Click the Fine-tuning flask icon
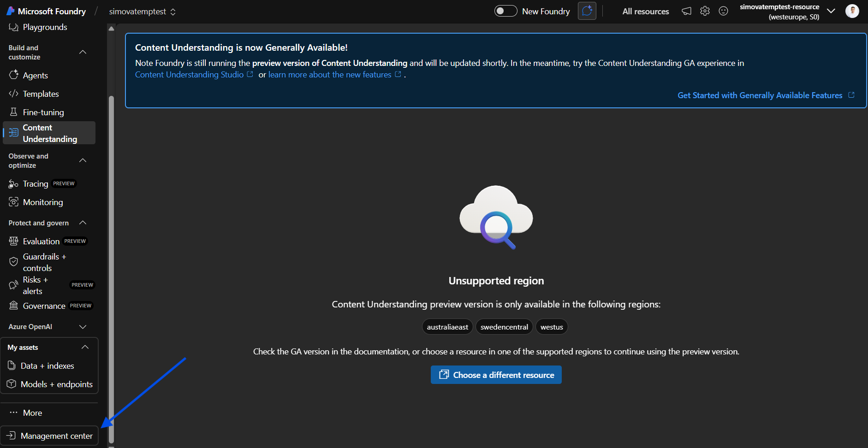Viewport: 868px width, 448px height. click(x=13, y=112)
